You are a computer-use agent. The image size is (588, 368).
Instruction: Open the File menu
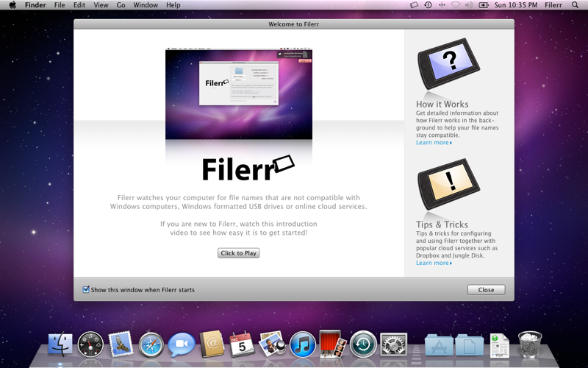(x=60, y=5)
